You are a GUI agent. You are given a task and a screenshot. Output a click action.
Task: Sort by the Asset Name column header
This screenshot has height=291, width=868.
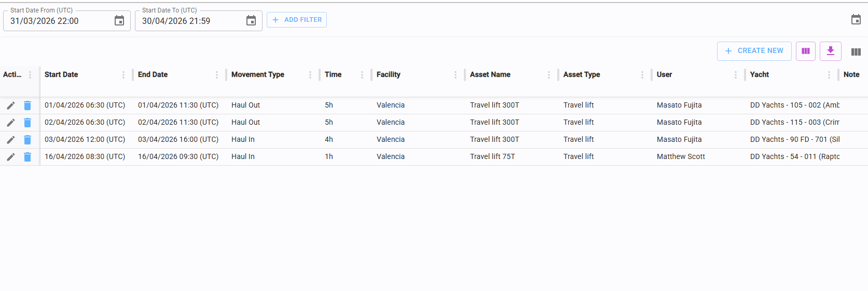click(490, 75)
